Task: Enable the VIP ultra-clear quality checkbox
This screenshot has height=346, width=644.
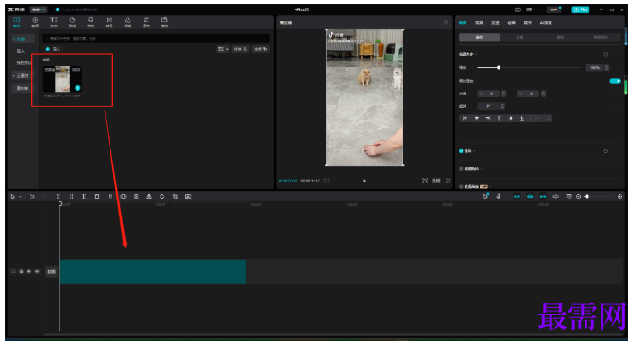Action: (x=461, y=186)
